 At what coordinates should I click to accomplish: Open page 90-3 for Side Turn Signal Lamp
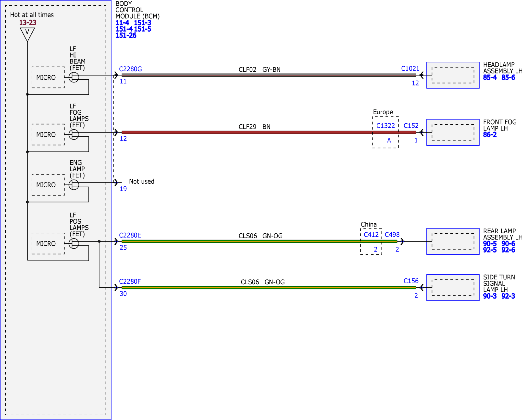(490, 296)
